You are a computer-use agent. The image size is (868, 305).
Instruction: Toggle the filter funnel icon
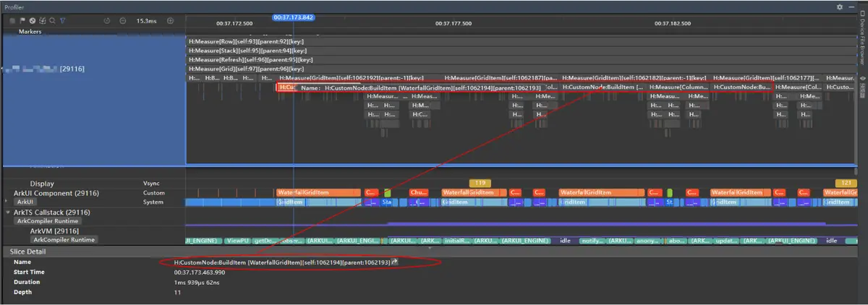point(63,21)
